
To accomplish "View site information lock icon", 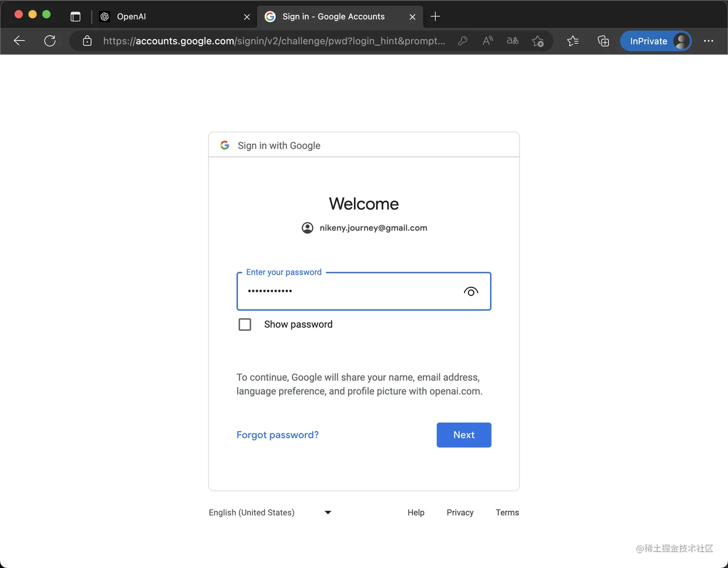I will [x=87, y=41].
